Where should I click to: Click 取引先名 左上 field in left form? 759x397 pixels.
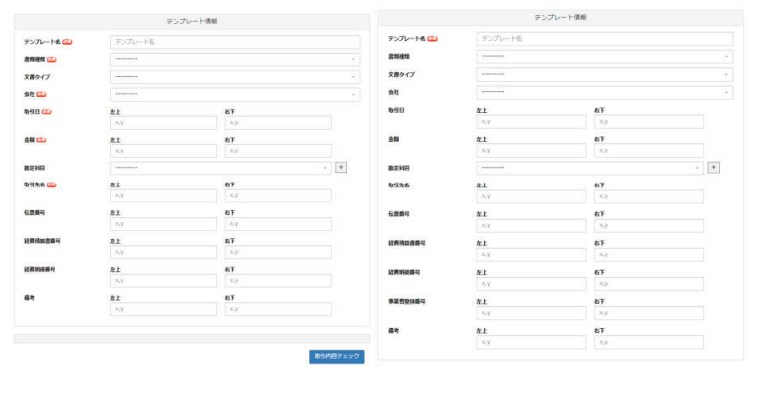164,196
